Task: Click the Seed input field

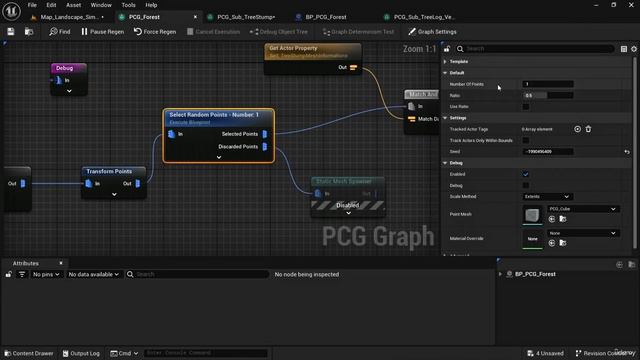Action: (547, 152)
